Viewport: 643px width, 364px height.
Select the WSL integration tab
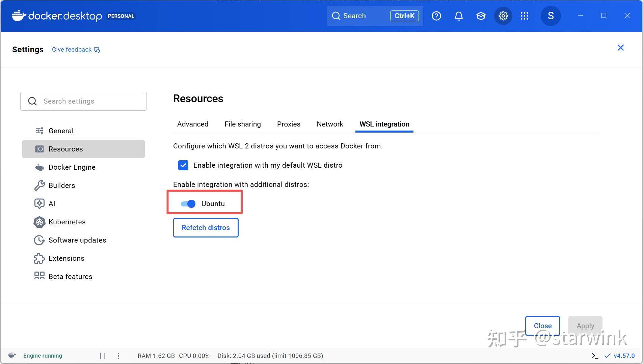384,124
